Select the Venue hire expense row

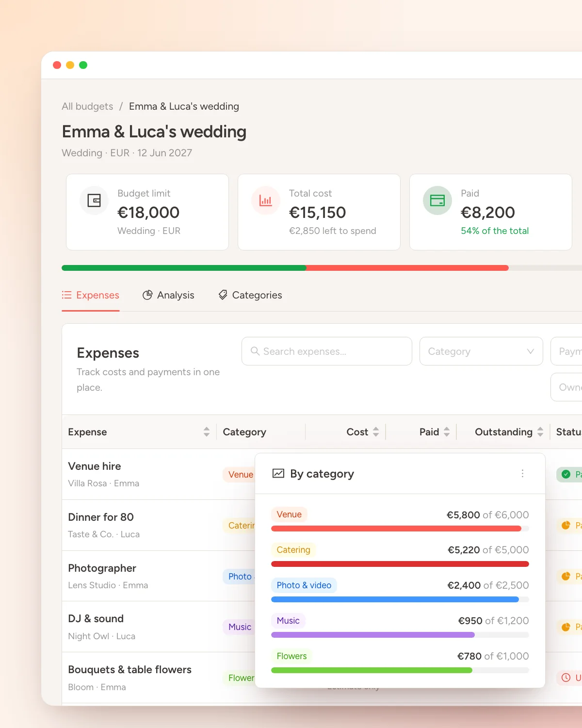[x=322, y=474]
